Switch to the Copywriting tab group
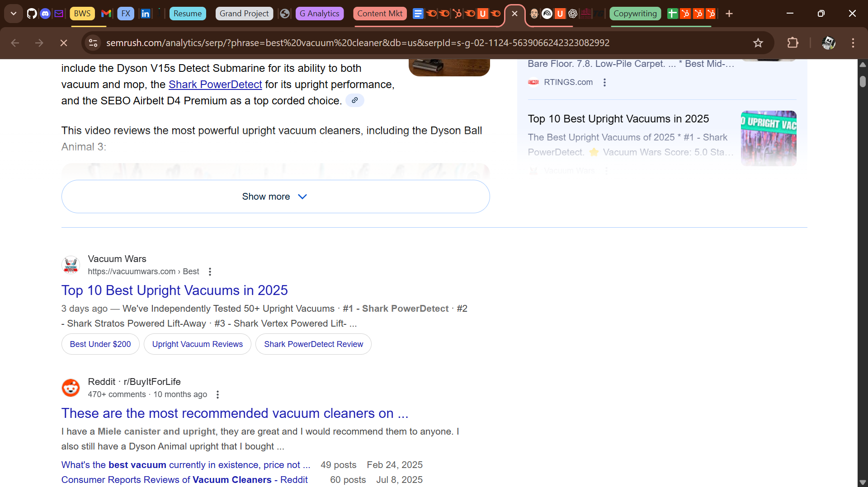The image size is (868, 487). tap(635, 14)
